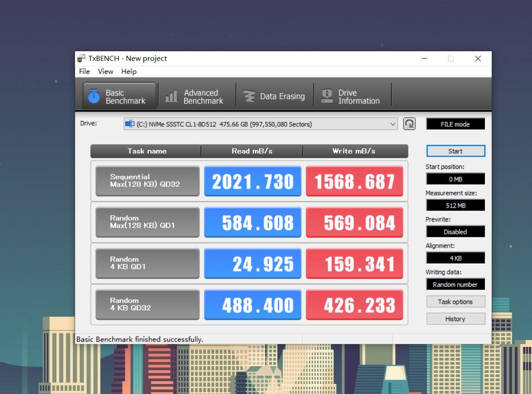Viewport: 532px width, 394px height.
Task: Open the Help menu
Action: click(129, 71)
